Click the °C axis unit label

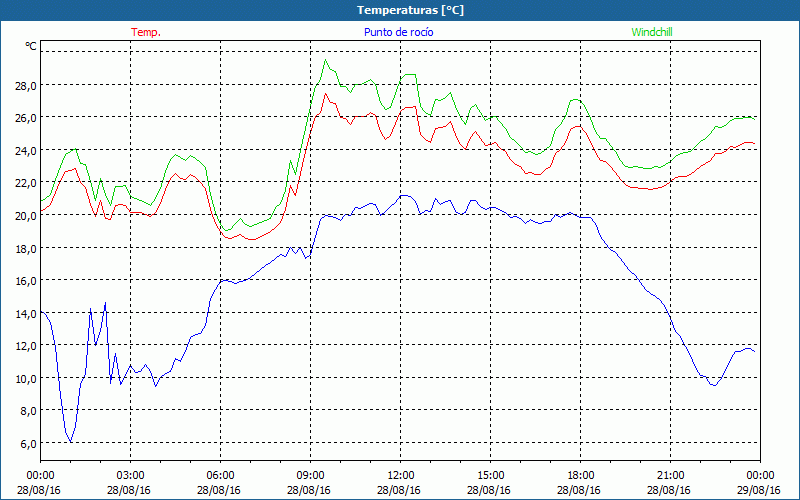tap(31, 46)
